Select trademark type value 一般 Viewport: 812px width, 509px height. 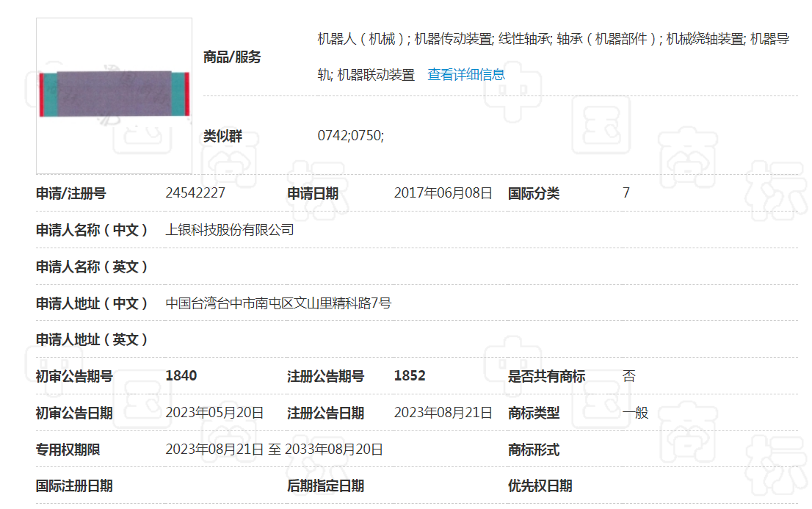635,413
